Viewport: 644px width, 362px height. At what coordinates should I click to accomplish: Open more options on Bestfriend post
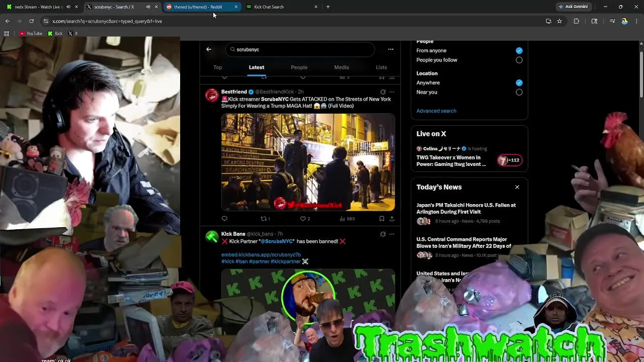click(x=392, y=92)
